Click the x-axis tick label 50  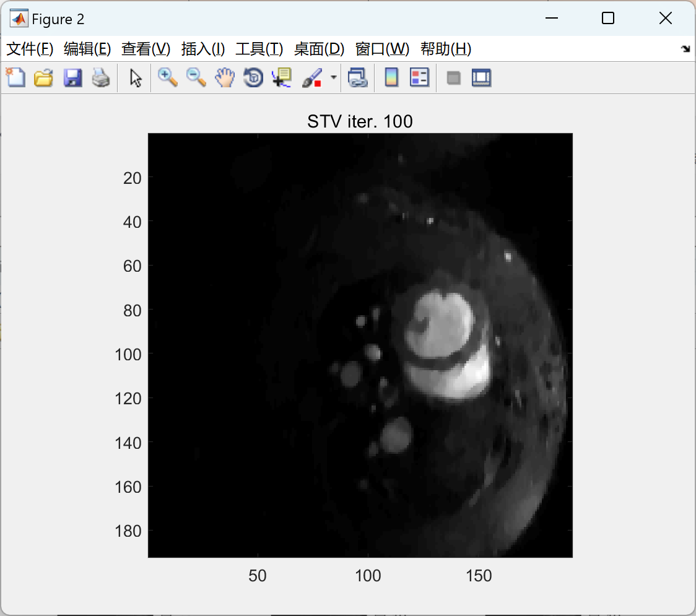tap(258, 576)
